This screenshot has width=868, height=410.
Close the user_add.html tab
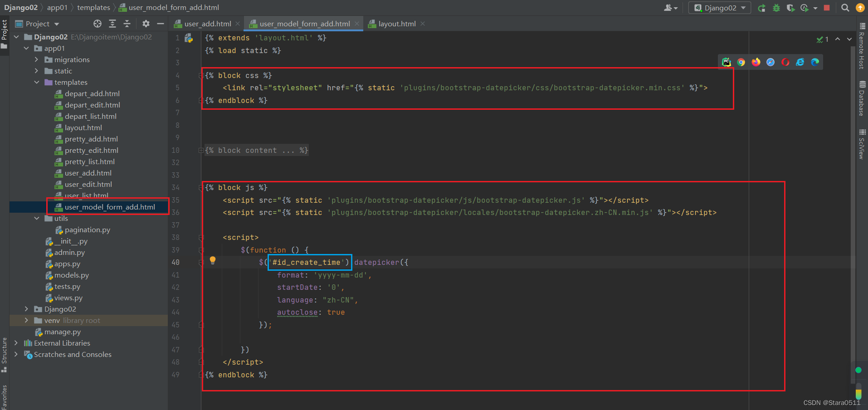coord(239,24)
